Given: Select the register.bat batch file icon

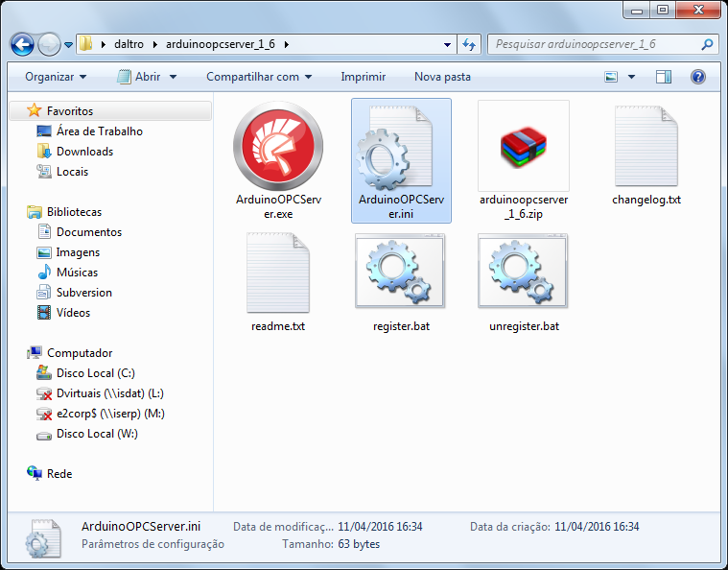Looking at the screenshot, I should 400,271.
